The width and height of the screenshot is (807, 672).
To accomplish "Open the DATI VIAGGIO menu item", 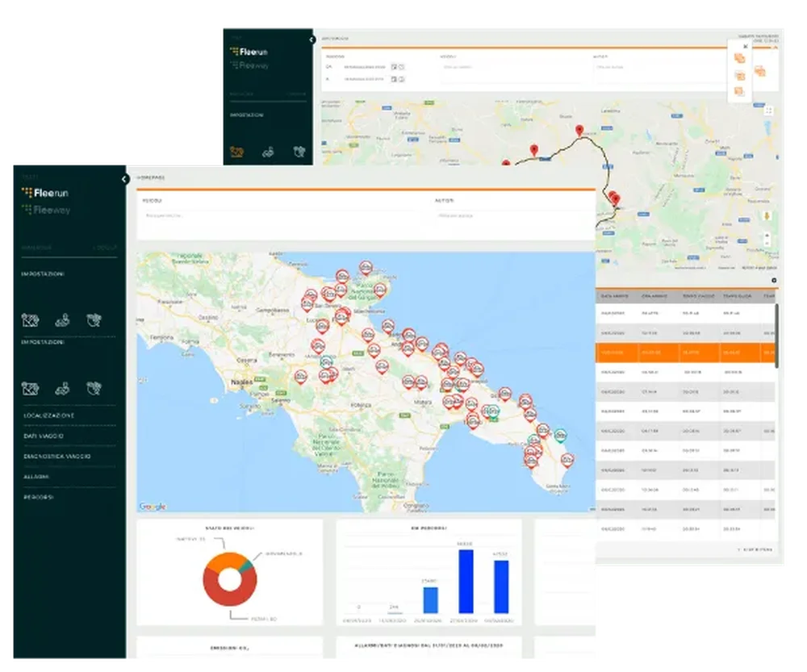I will point(44,436).
